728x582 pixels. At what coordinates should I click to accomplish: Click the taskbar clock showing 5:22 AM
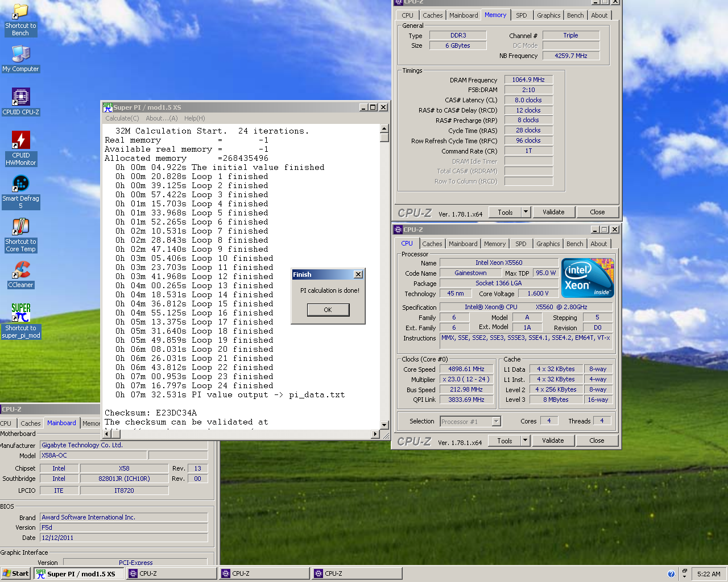pos(709,574)
